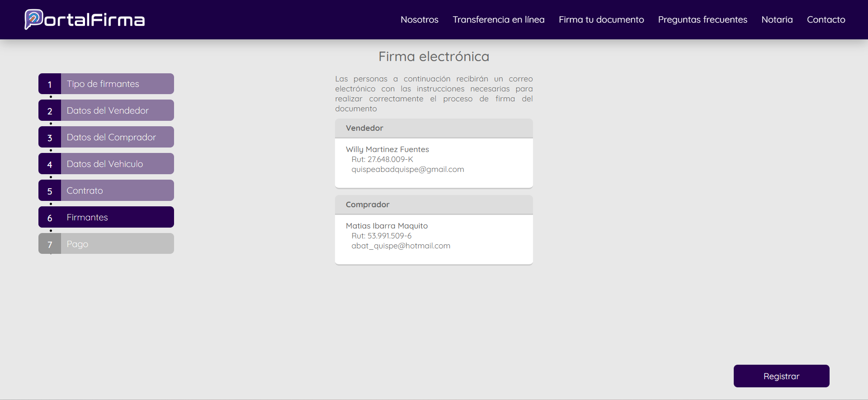Open step 4 Datos del Vehiculo
Screen dimensions: 868x400
[106, 164]
